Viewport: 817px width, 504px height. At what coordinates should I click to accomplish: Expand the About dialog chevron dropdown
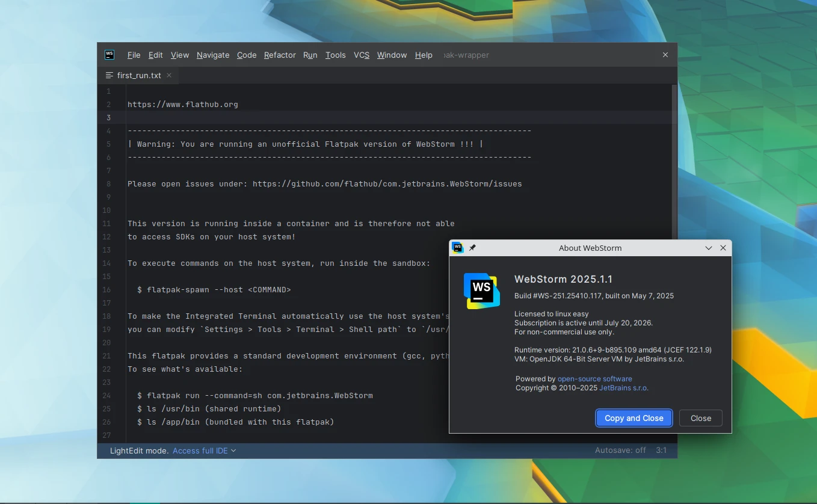click(708, 247)
